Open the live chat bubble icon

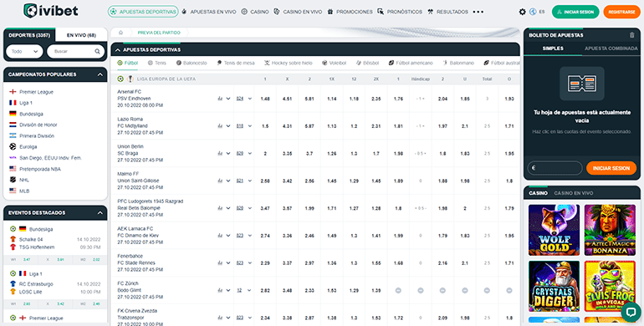pyautogui.click(x=631, y=312)
